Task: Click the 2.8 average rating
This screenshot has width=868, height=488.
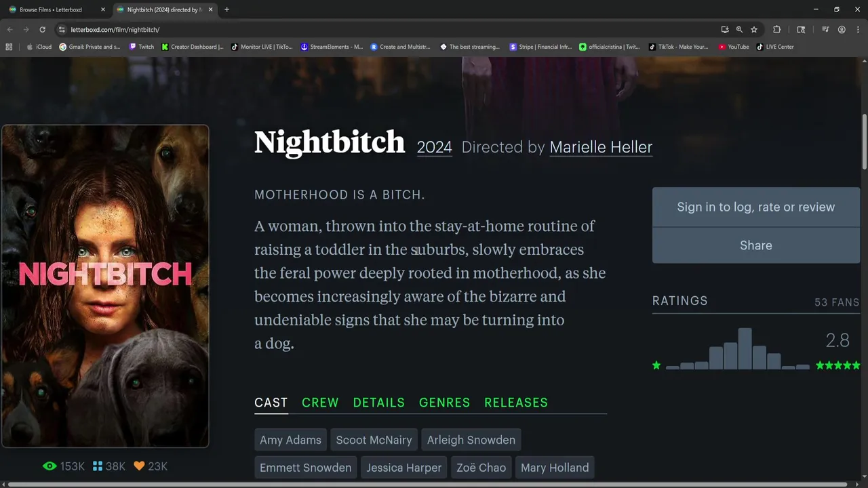Action: [x=837, y=340]
